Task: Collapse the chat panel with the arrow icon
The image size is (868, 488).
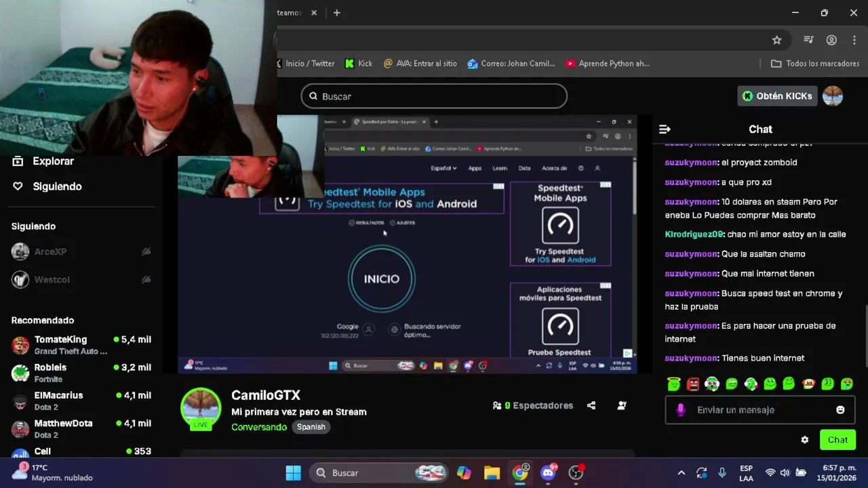Action: 665,129
